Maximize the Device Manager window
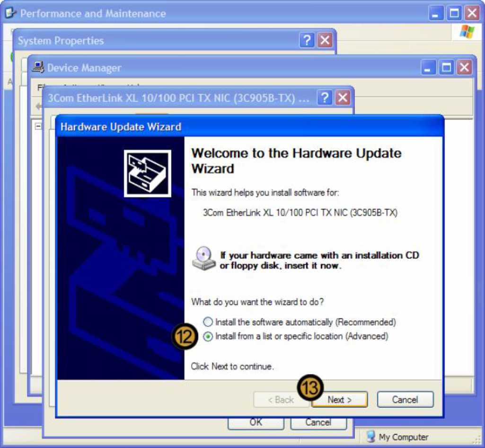The width and height of the screenshot is (485, 448). 446,68
